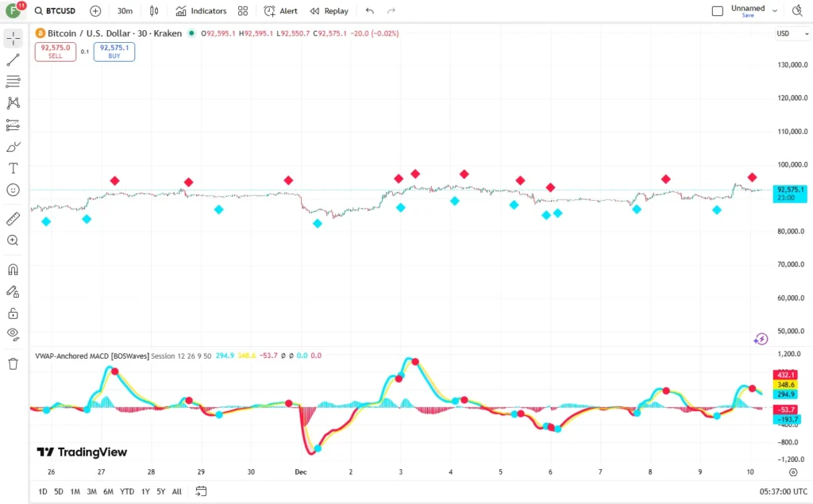Image resolution: width=813 pixels, height=504 pixels.
Task: Hide all drawings with eye icon
Action: pos(13,333)
